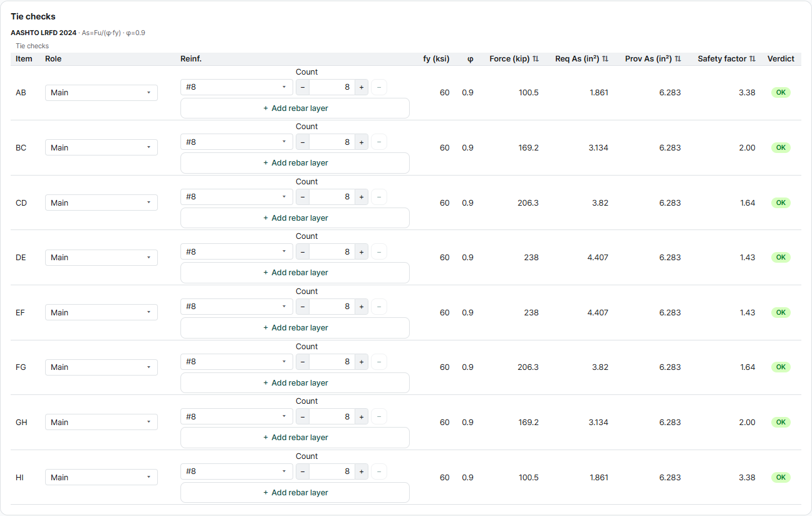Click Add rebar layer for tie FG

295,383
